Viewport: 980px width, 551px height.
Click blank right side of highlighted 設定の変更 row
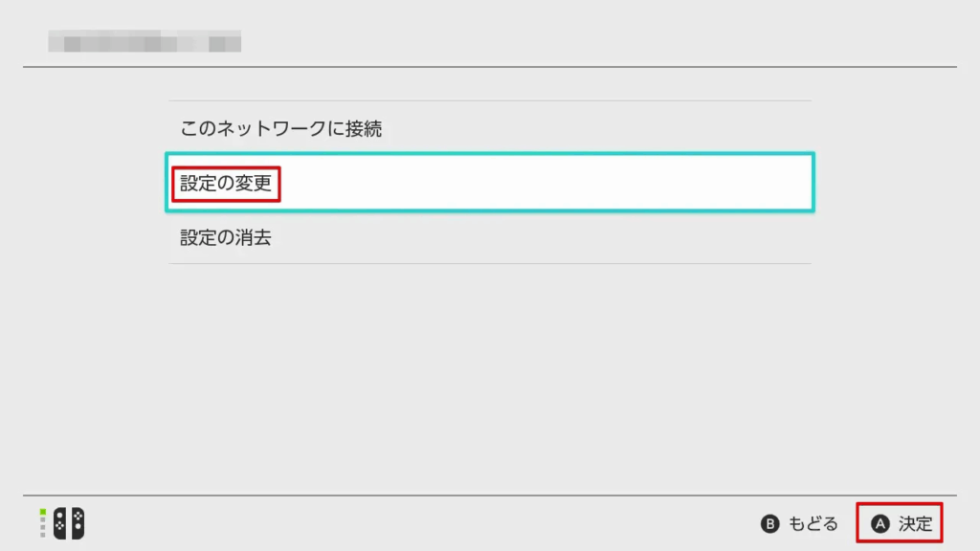(x=622, y=182)
